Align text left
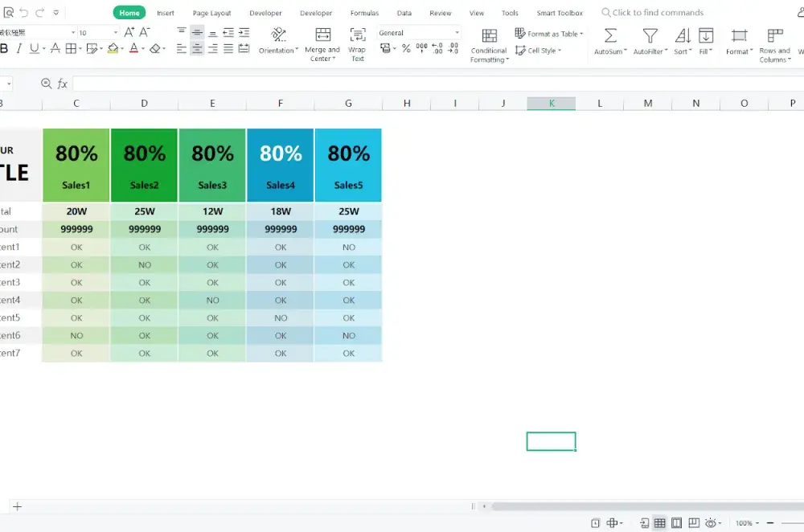 (182, 49)
